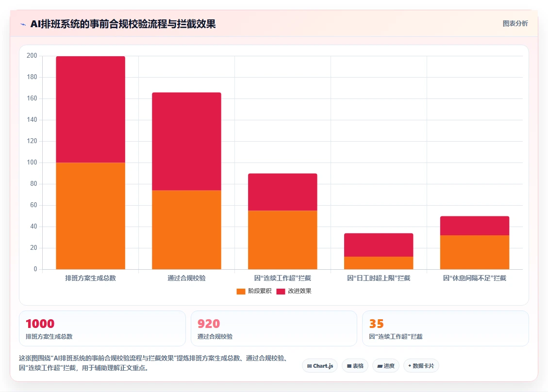
Task: Click x-axis label 因“连续工作超”拦截
Action: pyautogui.click(x=283, y=278)
